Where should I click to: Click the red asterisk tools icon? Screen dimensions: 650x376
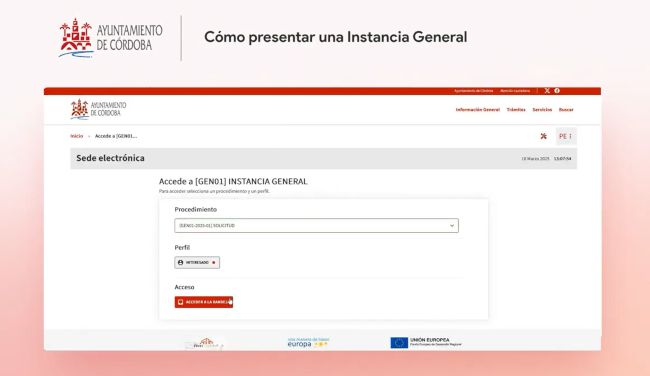pos(543,136)
